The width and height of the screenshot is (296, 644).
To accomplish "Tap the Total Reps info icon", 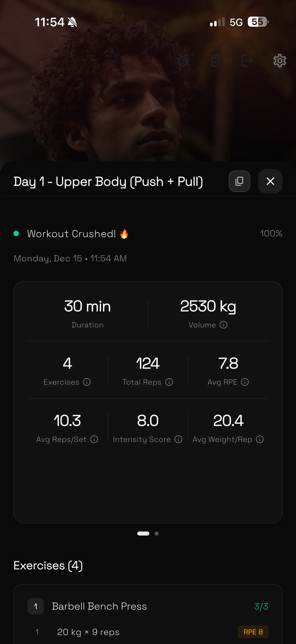I will [169, 382].
